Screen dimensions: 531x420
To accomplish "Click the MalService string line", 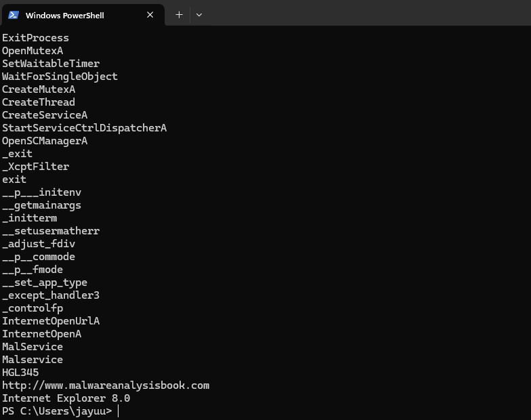I will point(33,347).
